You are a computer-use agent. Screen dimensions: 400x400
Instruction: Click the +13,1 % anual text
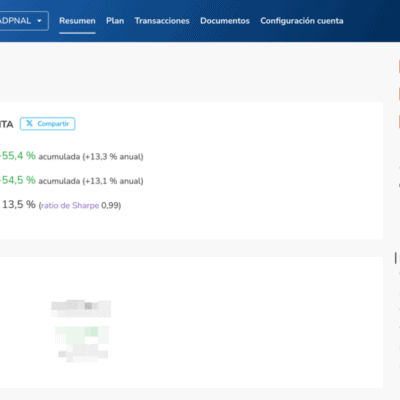[x=113, y=181]
